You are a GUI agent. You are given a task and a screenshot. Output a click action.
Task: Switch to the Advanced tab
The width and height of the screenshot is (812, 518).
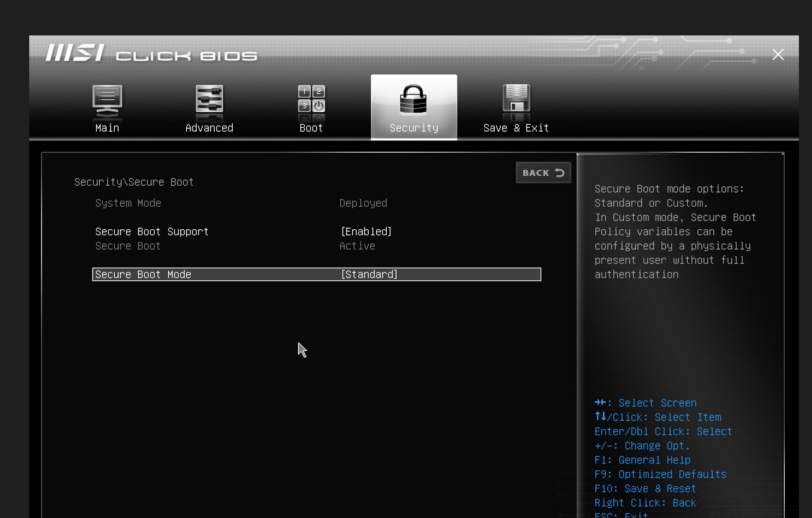[209, 128]
